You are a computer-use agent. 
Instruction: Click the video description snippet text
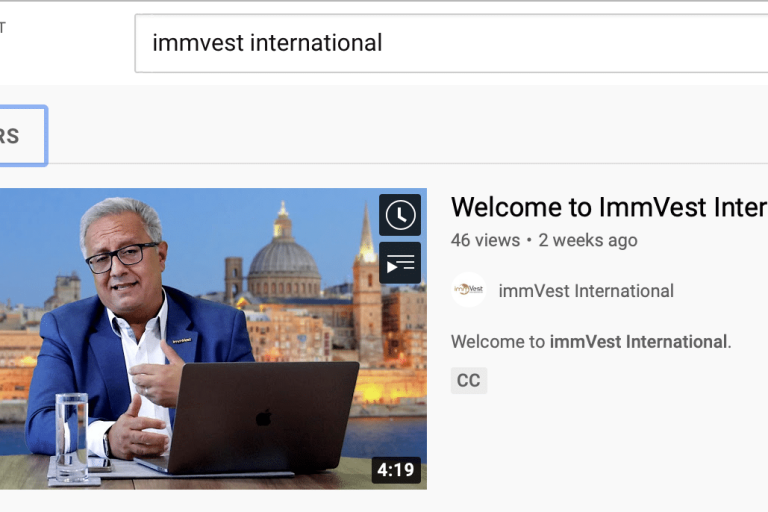(591, 341)
